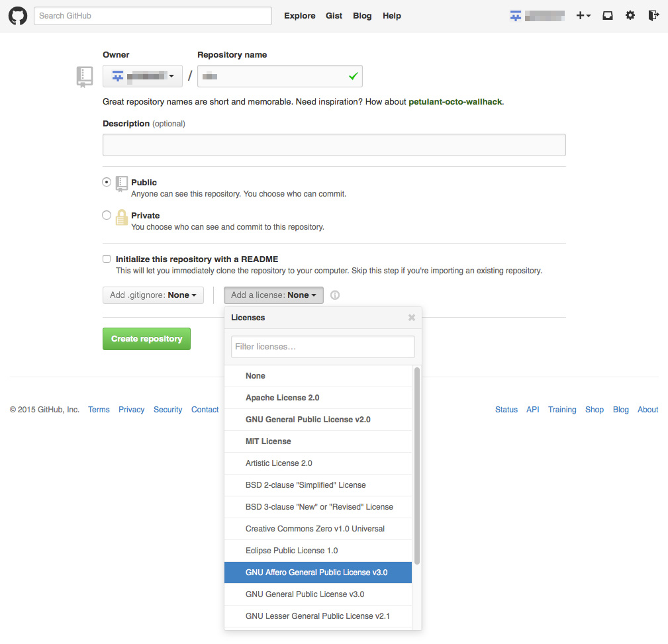Open the plus create-new menu

click(583, 16)
